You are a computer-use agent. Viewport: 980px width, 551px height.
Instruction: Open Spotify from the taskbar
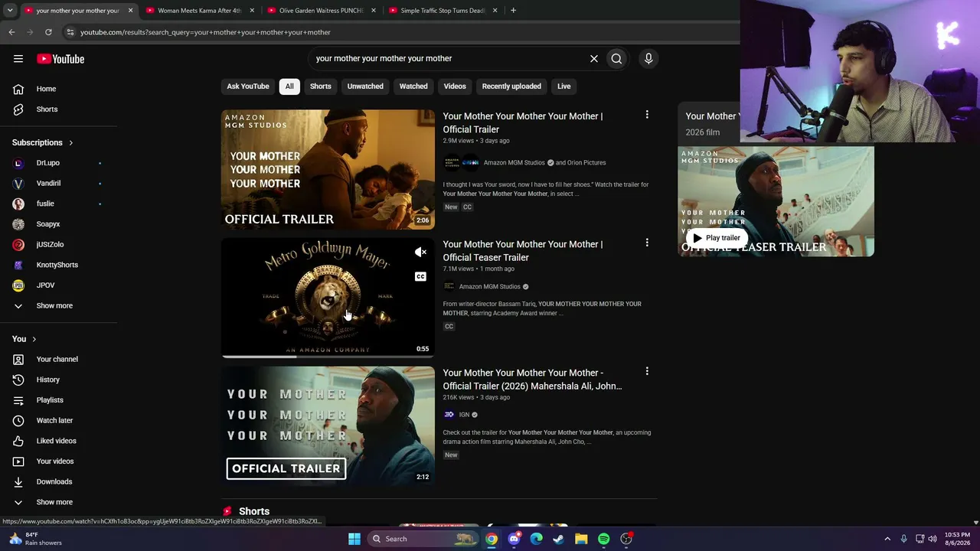pos(604,539)
